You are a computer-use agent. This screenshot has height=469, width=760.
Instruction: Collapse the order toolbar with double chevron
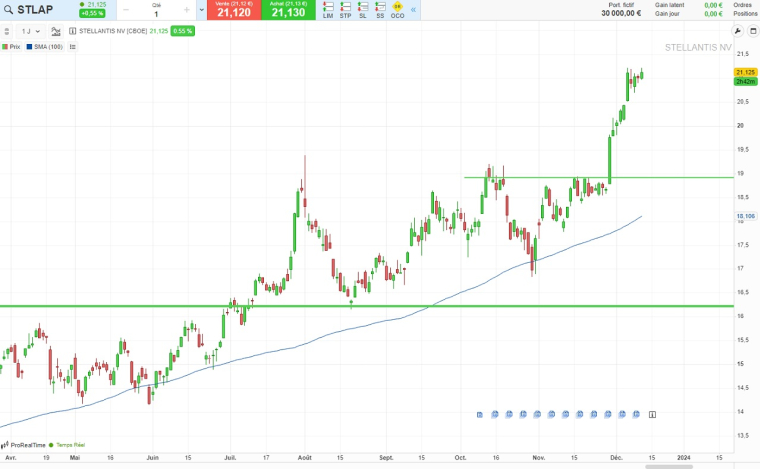[x=414, y=9]
